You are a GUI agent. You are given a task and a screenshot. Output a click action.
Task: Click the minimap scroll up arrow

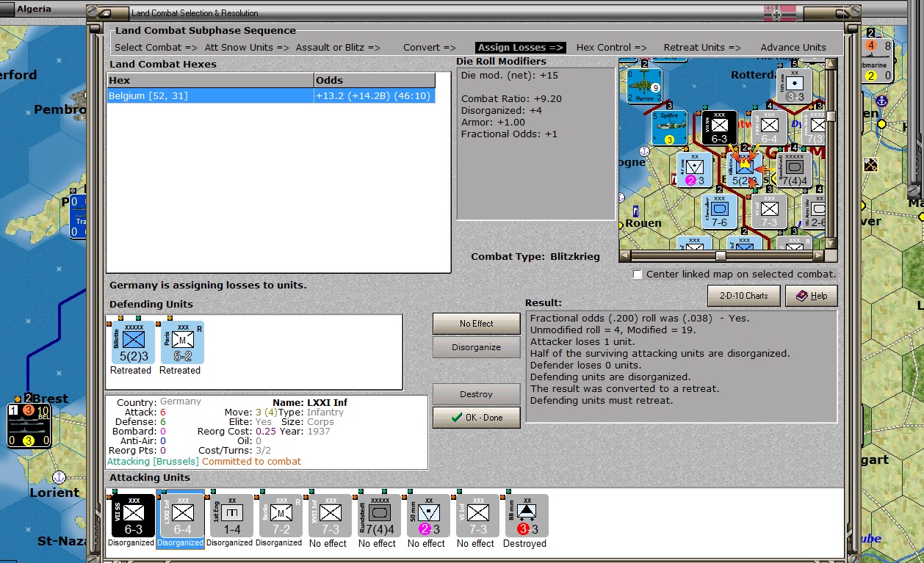pos(831,64)
